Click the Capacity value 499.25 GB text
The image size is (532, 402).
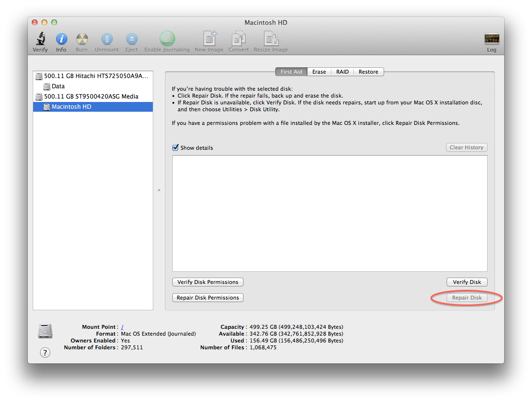click(296, 327)
